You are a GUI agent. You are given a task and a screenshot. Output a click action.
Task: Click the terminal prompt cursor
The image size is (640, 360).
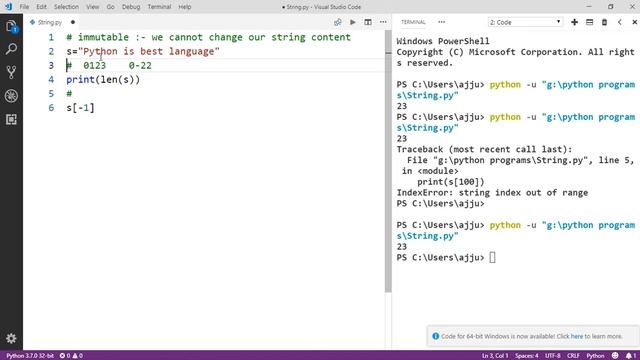pos(492,258)
